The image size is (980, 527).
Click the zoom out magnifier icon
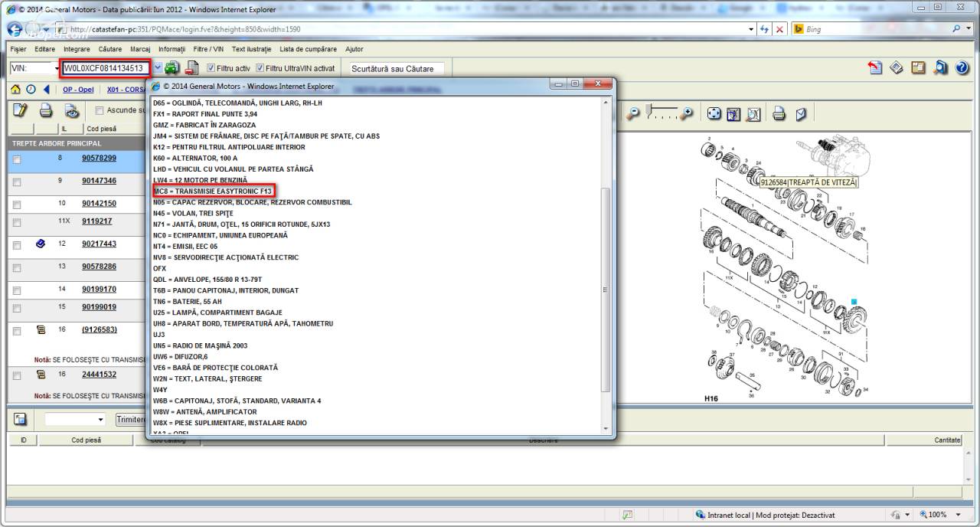tap(633, 113)
